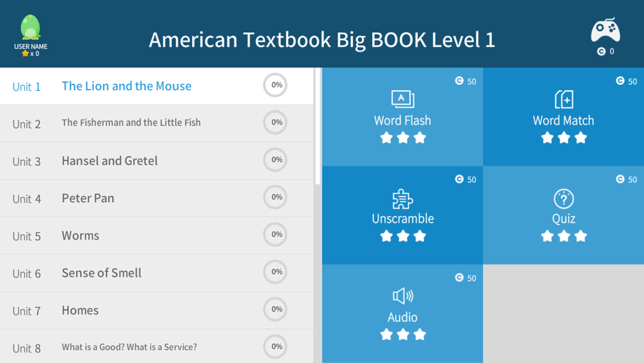Click the American Textbook Big BOOK title
Image resolution: width=644 pixels, height=363 pixels.
(322, 40)
